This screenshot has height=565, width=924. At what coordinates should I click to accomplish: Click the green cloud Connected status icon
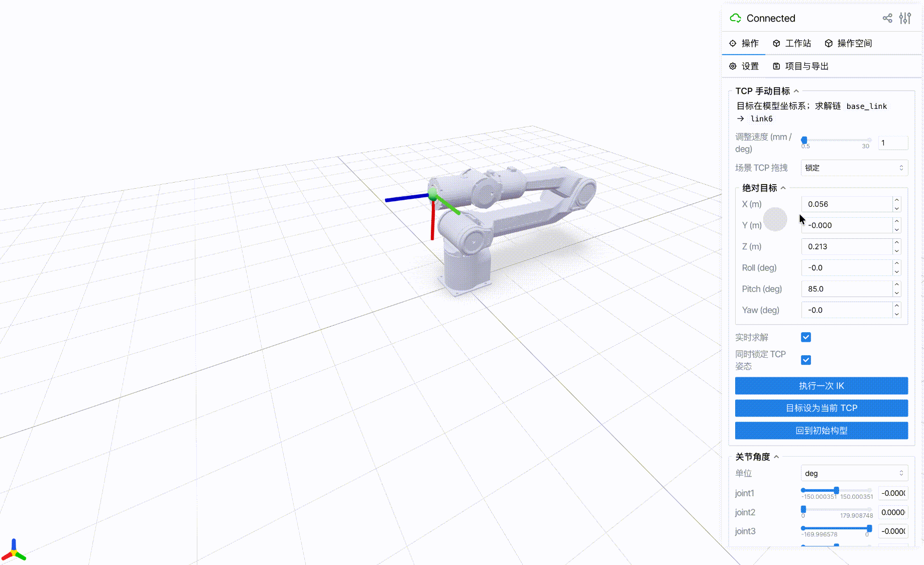click(x=735, y=18)
